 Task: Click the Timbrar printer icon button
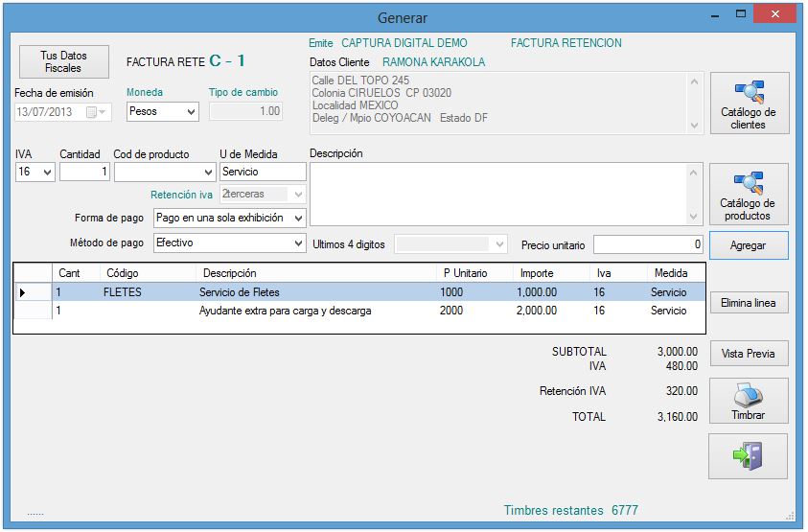coord(748,402)
